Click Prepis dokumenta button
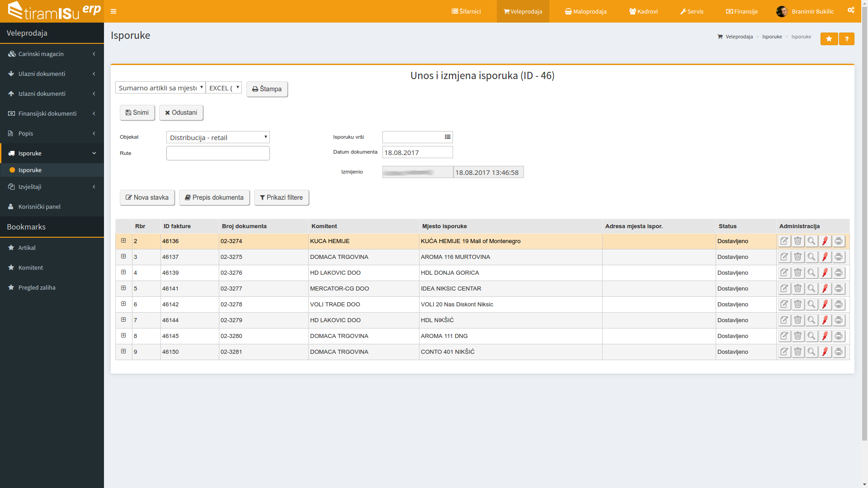The width and height of the screenshot is (868, 488). pyautogui.click(x=214, y=197)
